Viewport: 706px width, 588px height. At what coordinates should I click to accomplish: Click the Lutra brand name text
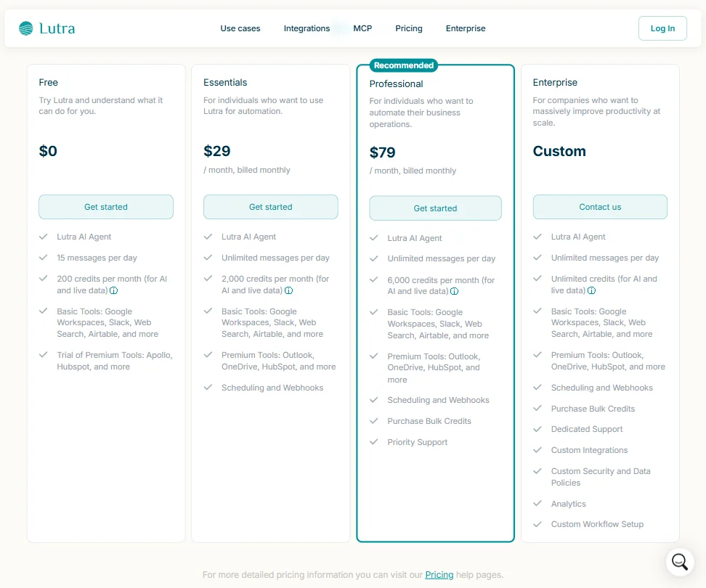(57, 28)
